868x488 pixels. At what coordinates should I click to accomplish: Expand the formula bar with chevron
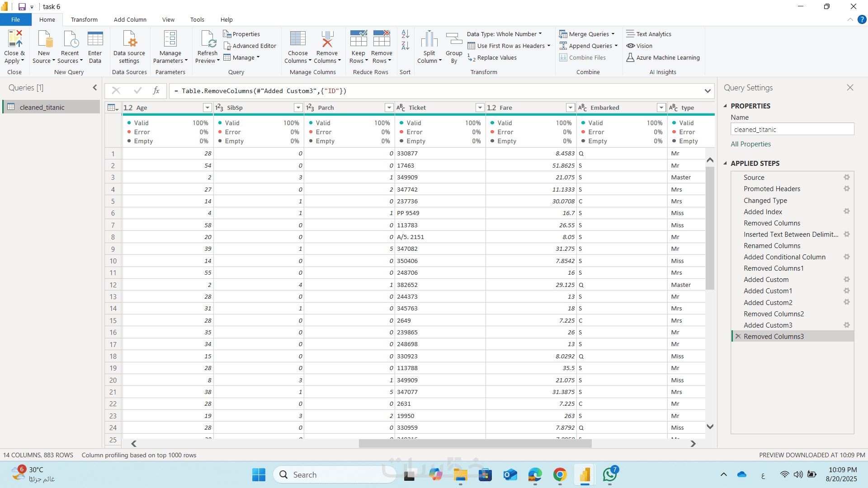[x=707, y=91]
